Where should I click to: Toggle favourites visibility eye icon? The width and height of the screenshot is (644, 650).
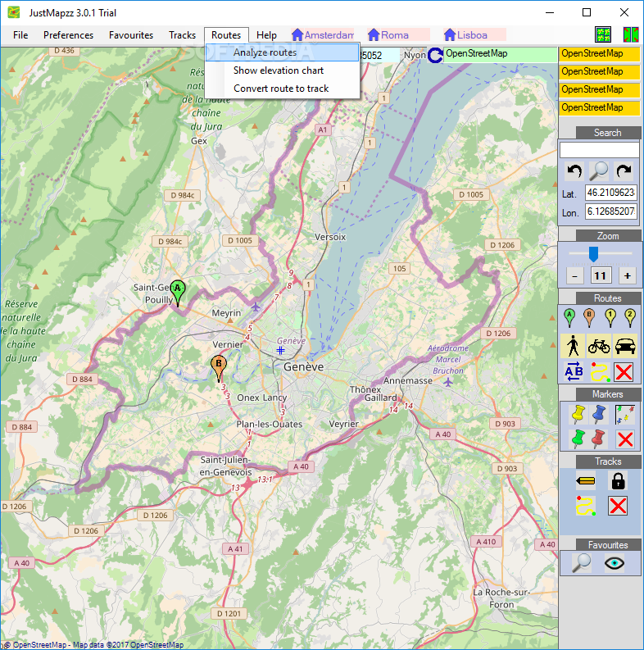click(x=615, y=563)
